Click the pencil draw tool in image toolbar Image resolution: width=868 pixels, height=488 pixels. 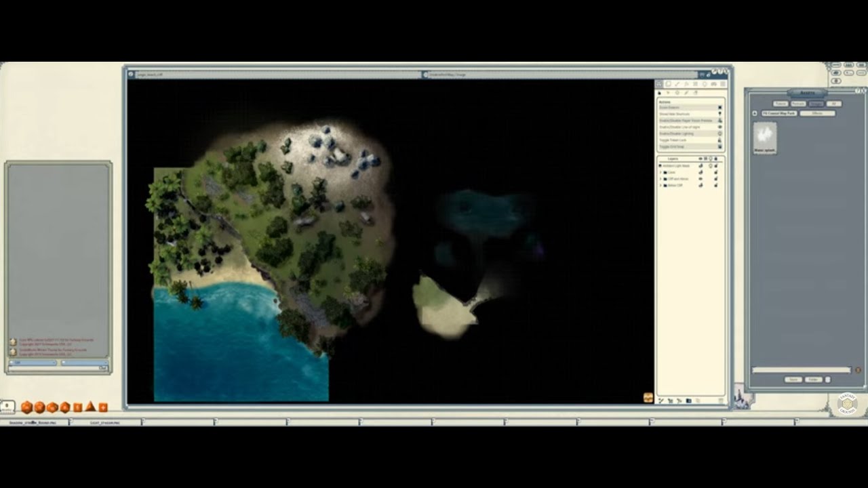(677, 84)
